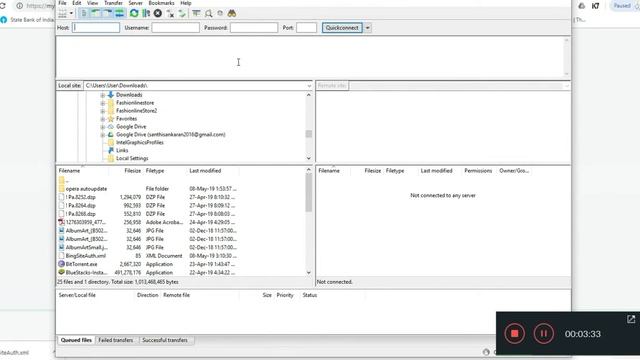
Task: Click the Quickconnect button
Action: pos(342,28)
